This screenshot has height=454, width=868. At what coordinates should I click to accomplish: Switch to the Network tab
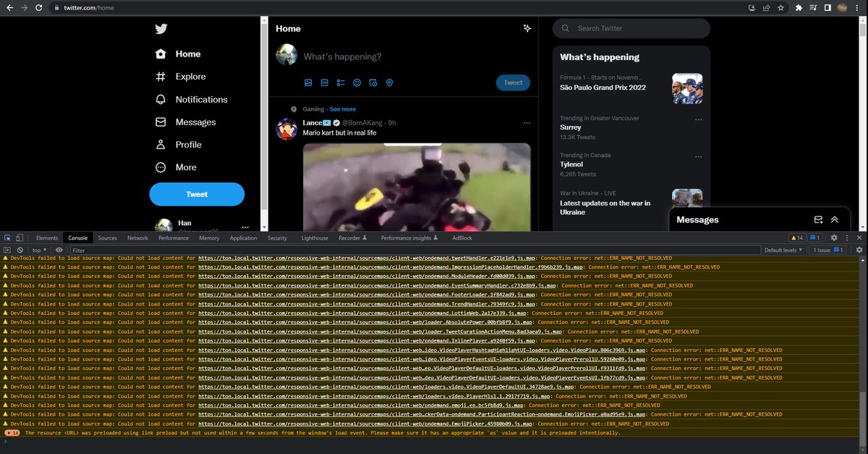[x=137, y=237]
